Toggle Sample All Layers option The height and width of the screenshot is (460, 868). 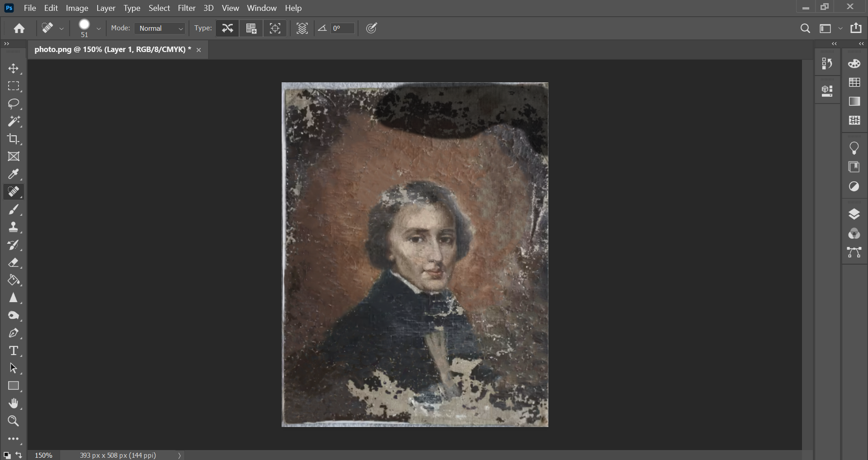(x=302, y=28)
